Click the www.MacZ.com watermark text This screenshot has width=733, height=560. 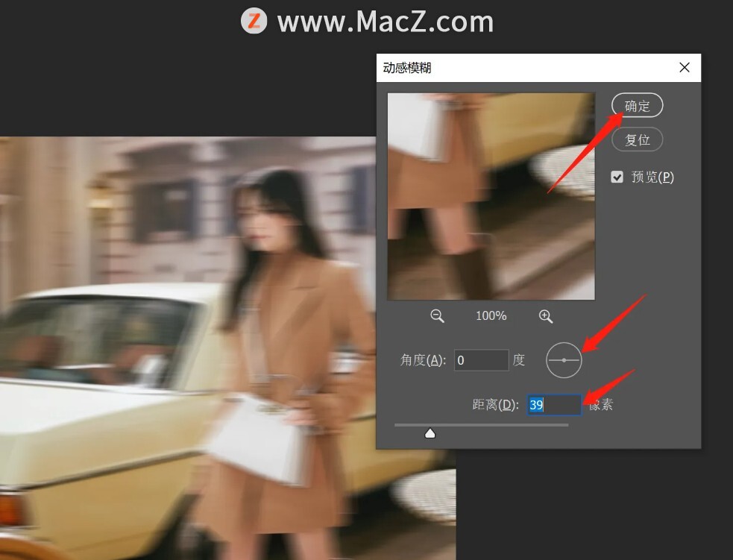385,22
